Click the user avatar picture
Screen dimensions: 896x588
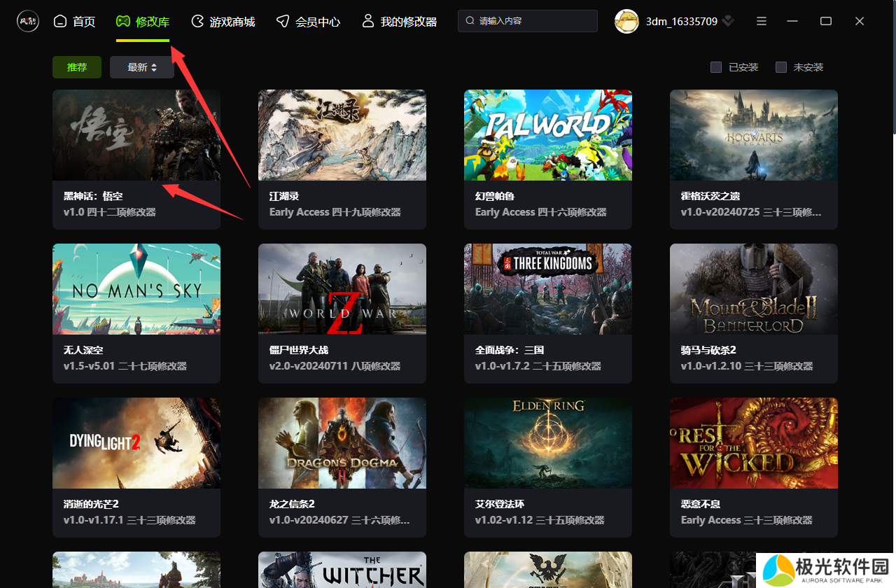(x=626, y=21)
